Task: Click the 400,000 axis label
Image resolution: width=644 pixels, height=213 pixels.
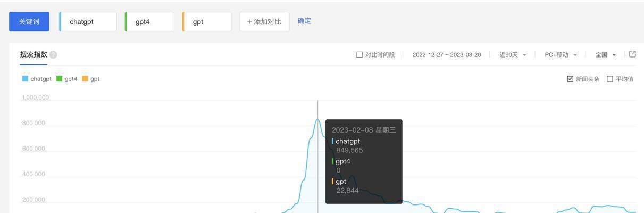Action: 34,174
